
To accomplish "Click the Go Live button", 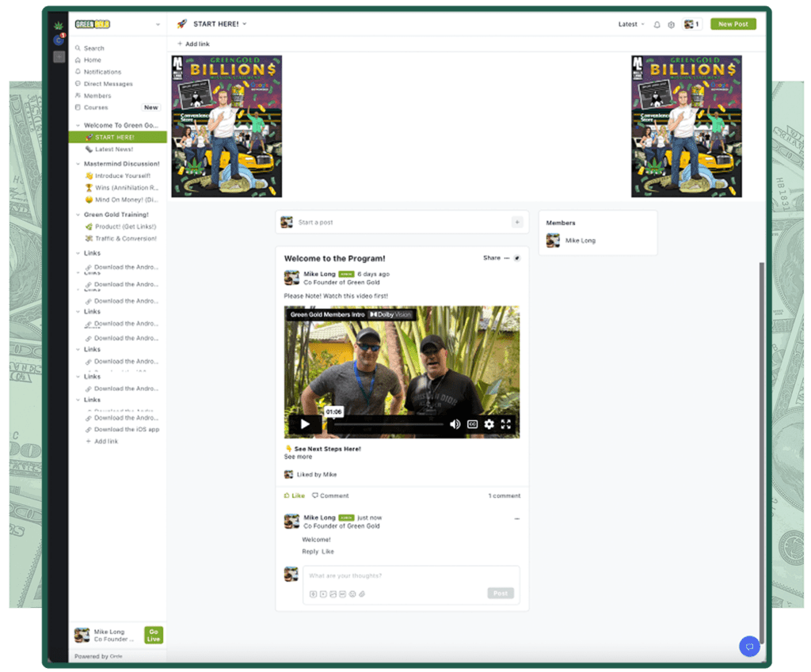I will pos(154,635).
